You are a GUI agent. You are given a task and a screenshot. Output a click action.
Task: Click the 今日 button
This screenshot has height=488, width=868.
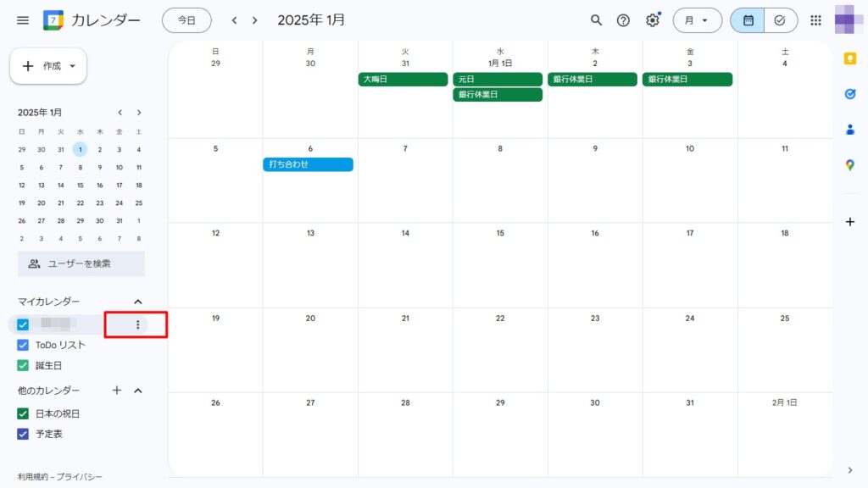coord(186,20)
